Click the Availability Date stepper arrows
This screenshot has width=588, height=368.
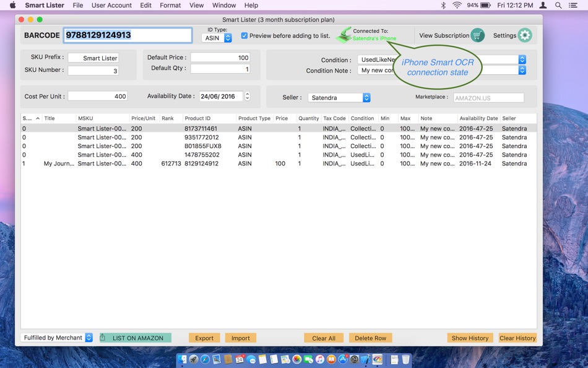click(x=247, y=96)
